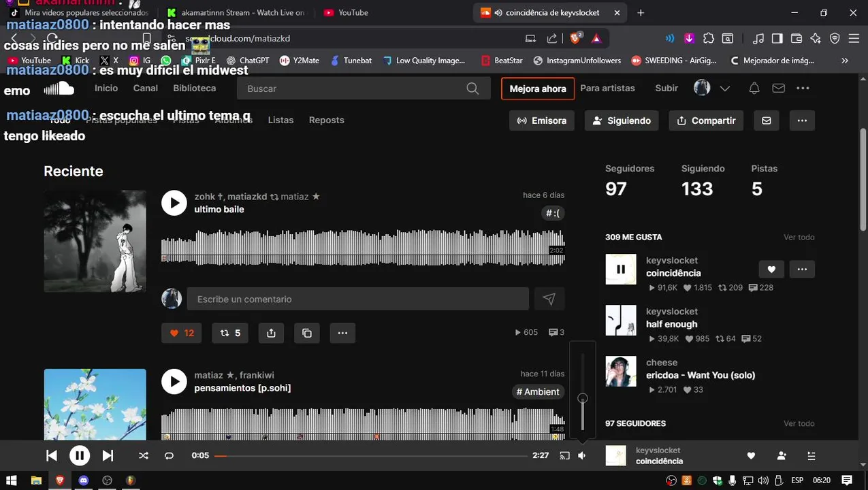Start the Emisora station
The height and width of the screenshot is (490, 868).
pos(542,120)
